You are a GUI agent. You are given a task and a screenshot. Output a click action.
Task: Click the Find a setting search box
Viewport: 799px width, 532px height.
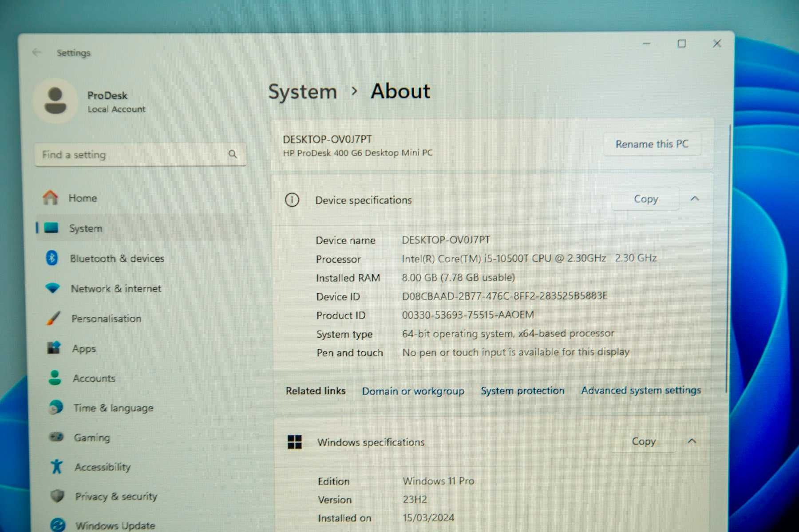(x=140, y=154)
